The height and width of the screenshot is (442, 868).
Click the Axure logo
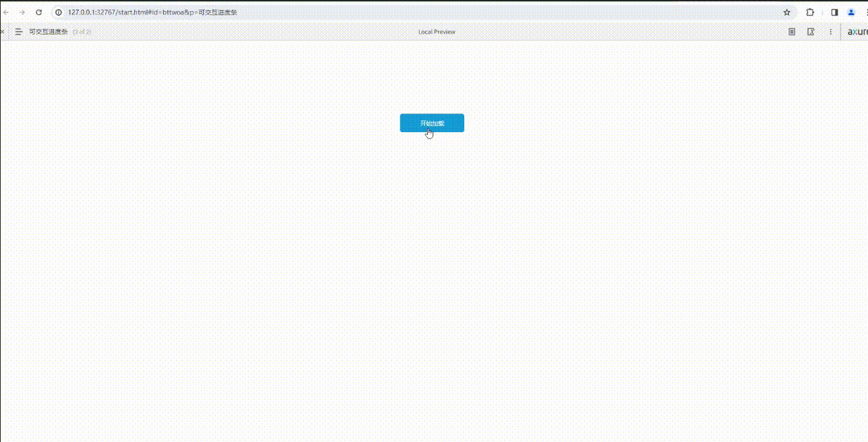857,32
